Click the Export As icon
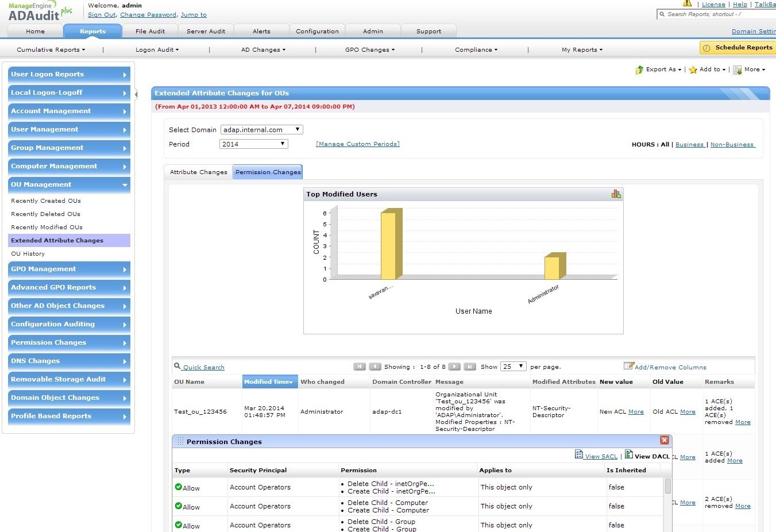 pos(639,70)
